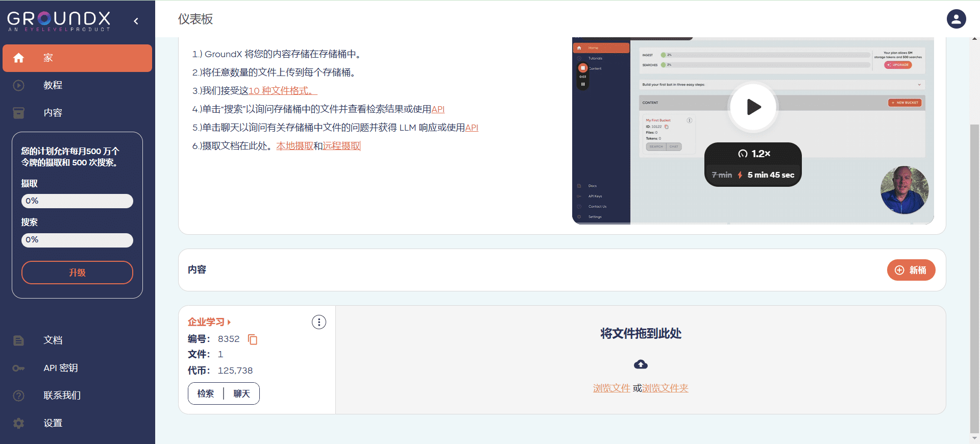
Task: Click the scrollbar down arrow
Action: (974, 438)
